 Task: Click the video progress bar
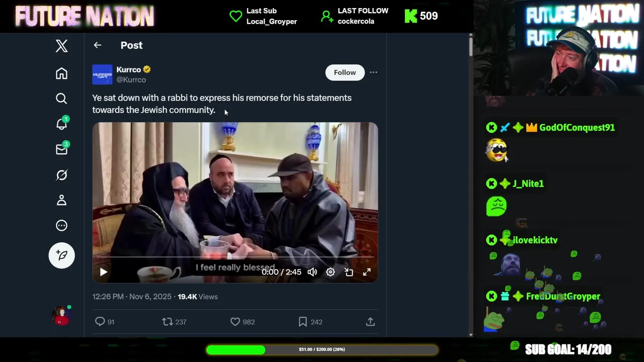click(235, 257)
